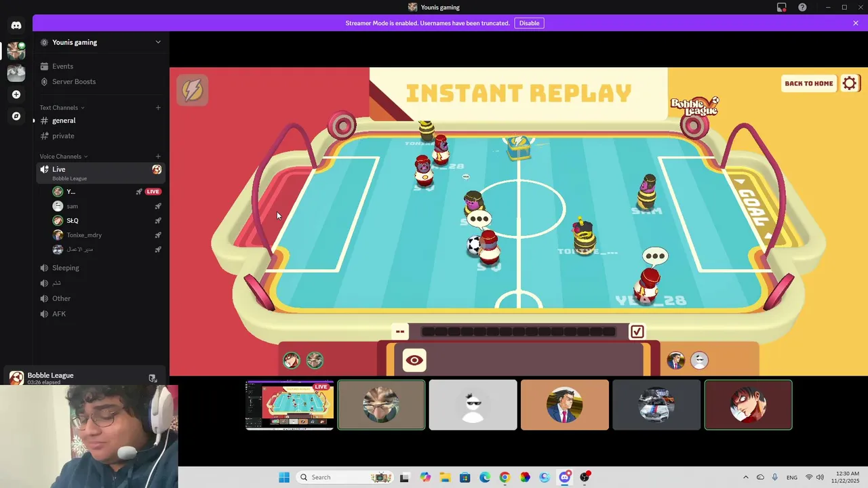This screenshot has width=868, height=488.
Task: Open Task View in the taskbar
Action: pos(405,477)
